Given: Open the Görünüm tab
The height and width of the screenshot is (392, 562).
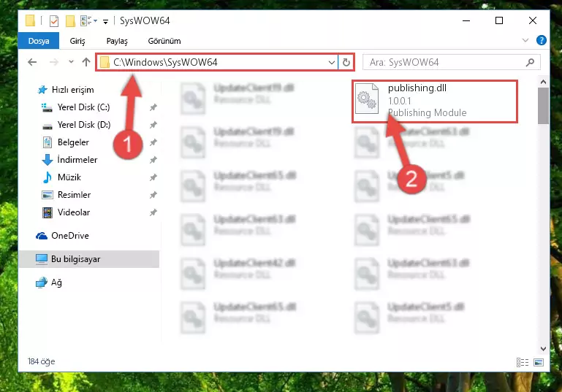Looking at the screenshot, I should point(164,41).
